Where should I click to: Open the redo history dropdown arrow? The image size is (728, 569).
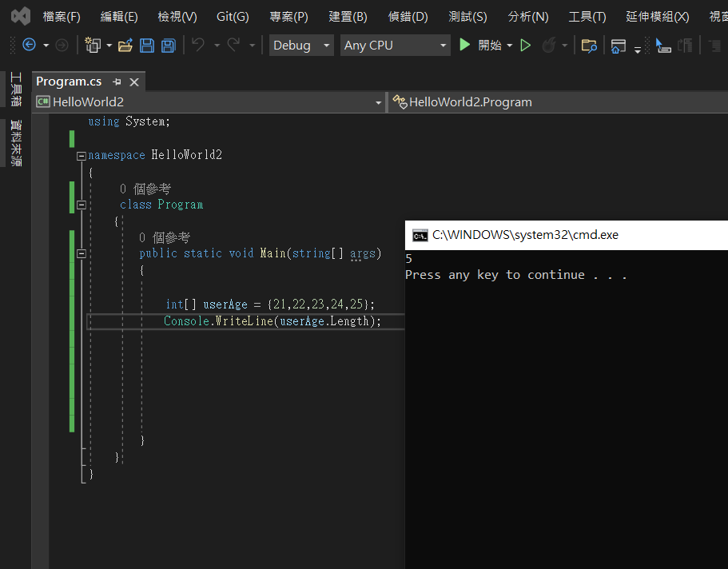(x=252, y=46)
